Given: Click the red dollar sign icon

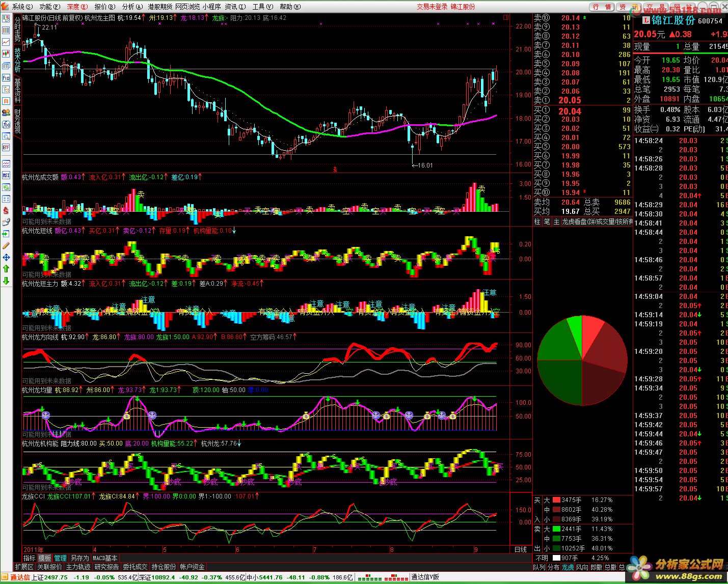Looking at the screenshot, I should tap(6, 210).
